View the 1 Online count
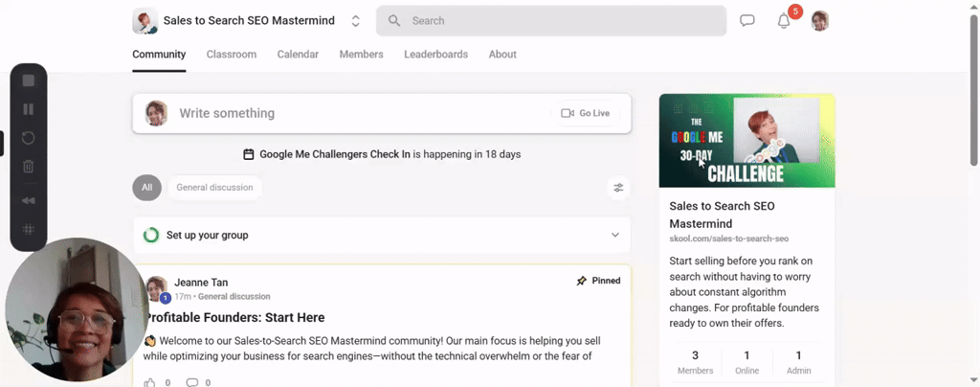 click(746, 363)
